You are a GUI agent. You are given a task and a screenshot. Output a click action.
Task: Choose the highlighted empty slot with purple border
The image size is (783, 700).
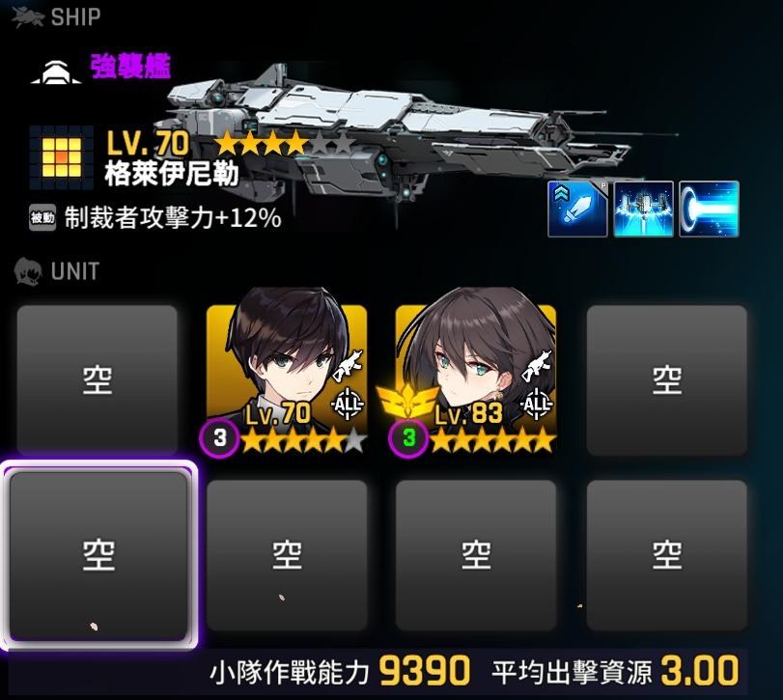[98, 556]
